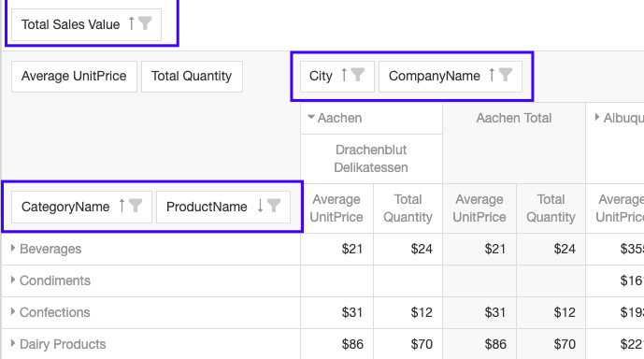Click Confections $31 cell under Aachen Total
Screen dimensions: 644x359
479,312
